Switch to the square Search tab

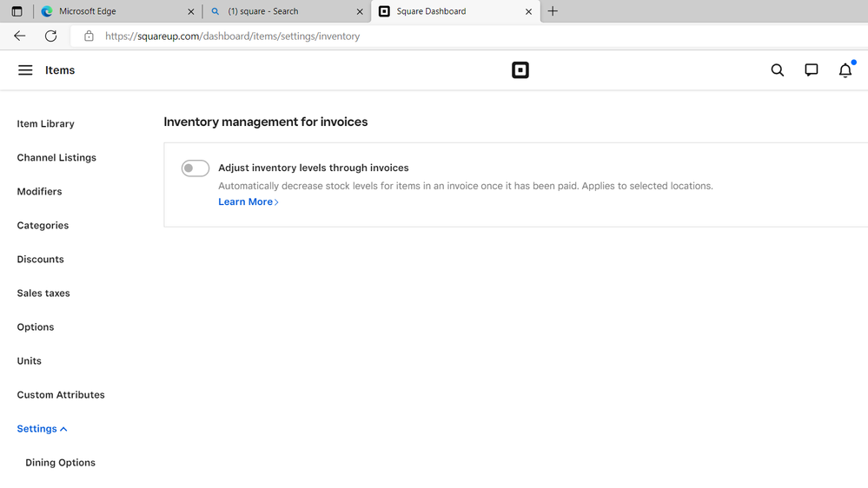click(x=278, y=11)
